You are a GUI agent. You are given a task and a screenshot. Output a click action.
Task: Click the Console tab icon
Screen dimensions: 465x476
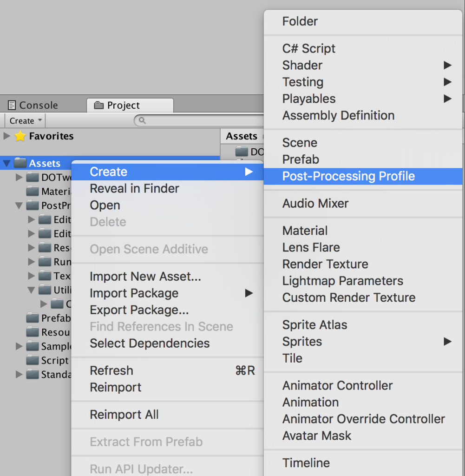[12, 105]
